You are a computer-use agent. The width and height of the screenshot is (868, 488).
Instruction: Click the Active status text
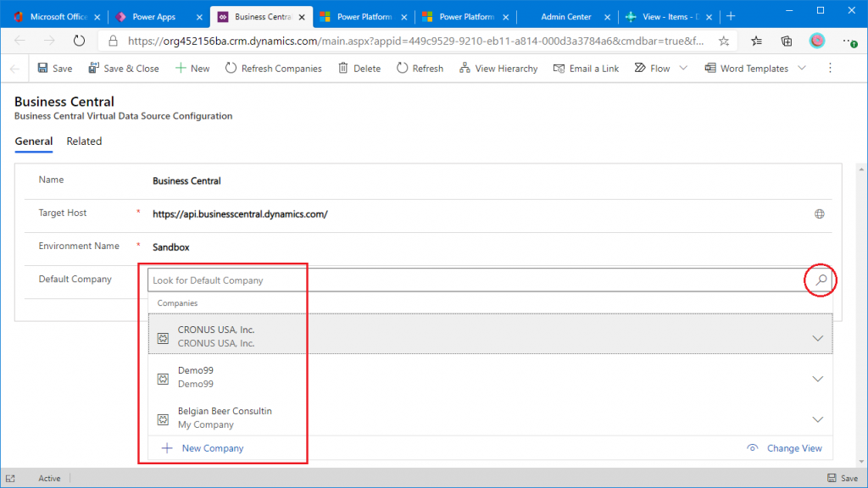tap(49, 478)
